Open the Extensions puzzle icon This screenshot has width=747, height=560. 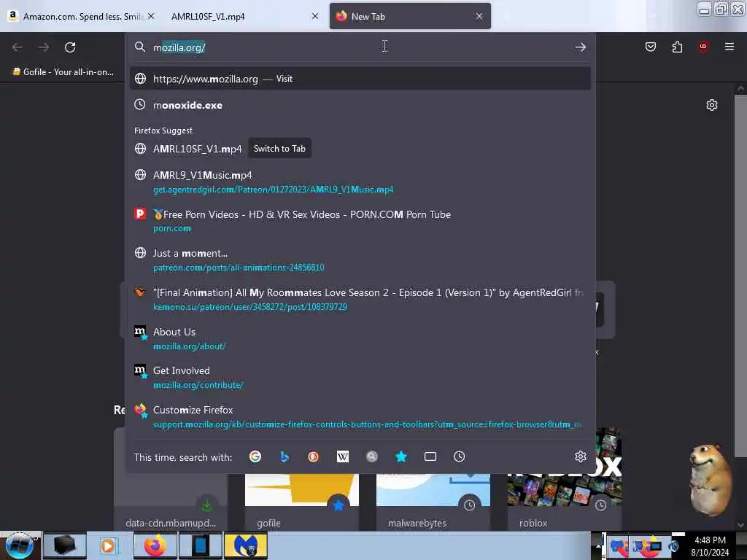coord(677,47)
